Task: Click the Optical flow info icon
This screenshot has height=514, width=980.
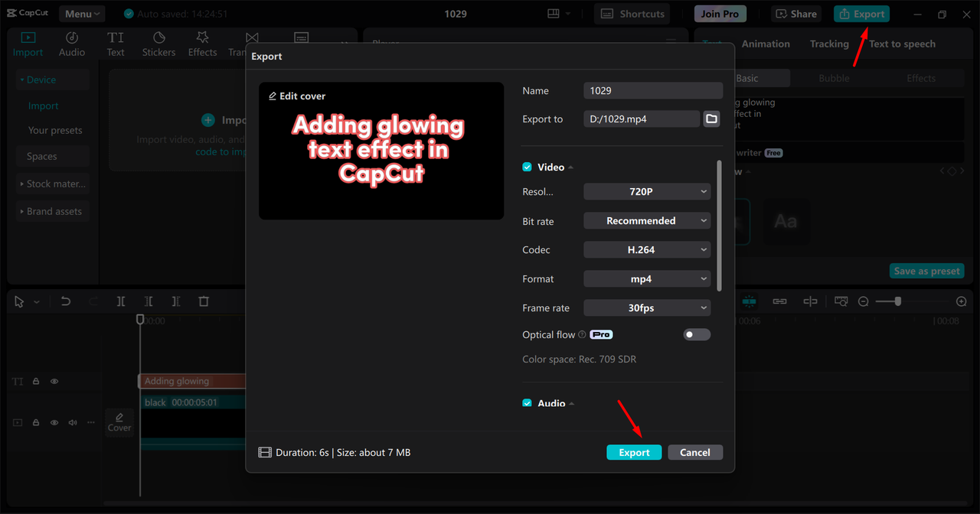Action: (x=583, y=335)
